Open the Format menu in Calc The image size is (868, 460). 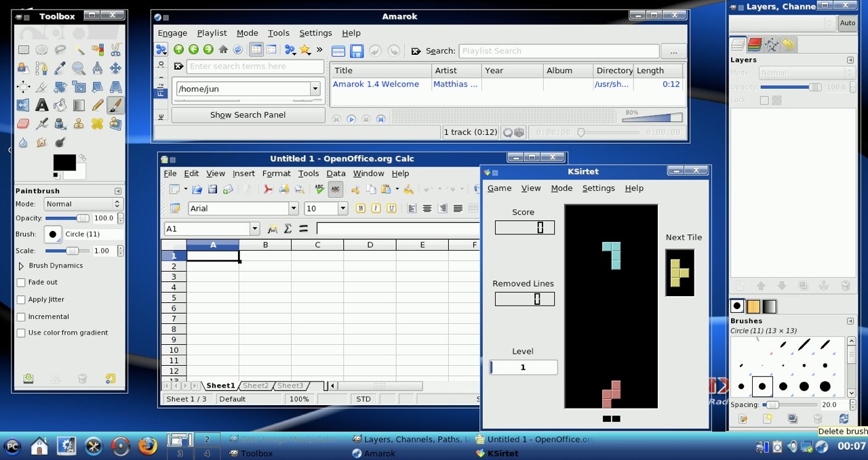[x=276, y=173]
